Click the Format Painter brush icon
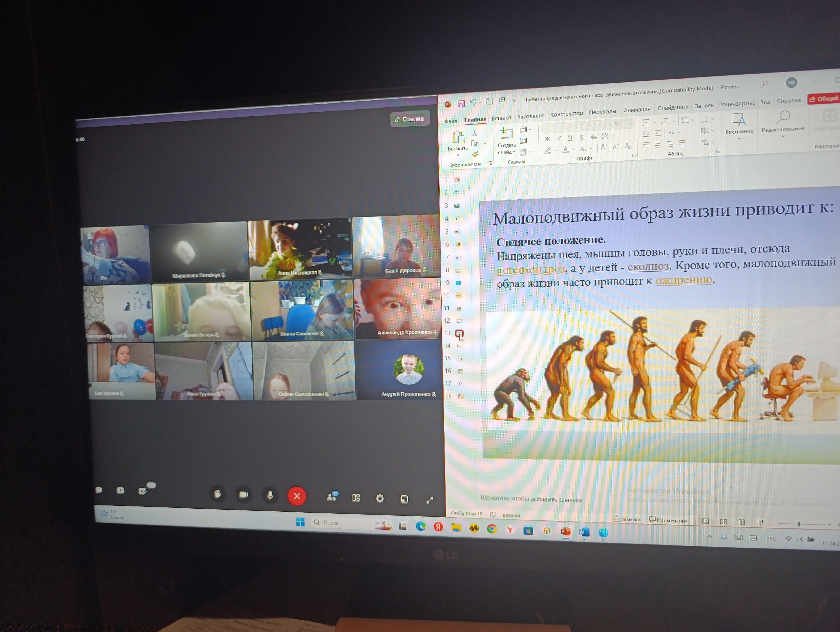Image resolution: width=840 pixels, height=632 pixels. pyautogui.click(x=475, y=154)
